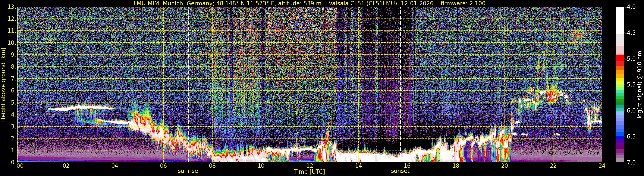Click time-axis tick label "04"
Image resolution: width=644 pixels, height=176 pixels.
coord(115,166)
